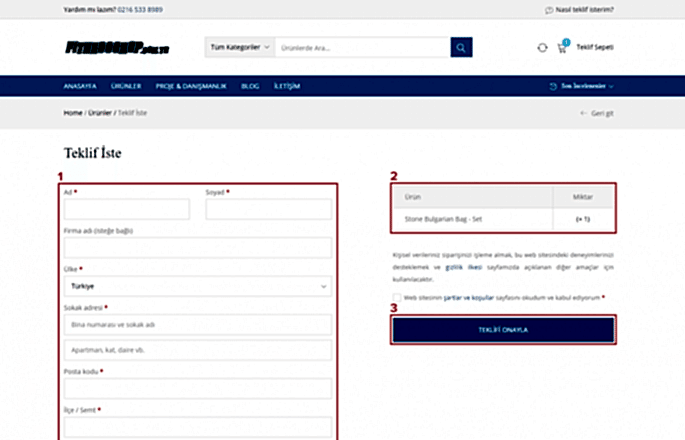Accept the şartlar ve koşullar checkbox
The image size is (685, 440).
(x=397, y=297)
